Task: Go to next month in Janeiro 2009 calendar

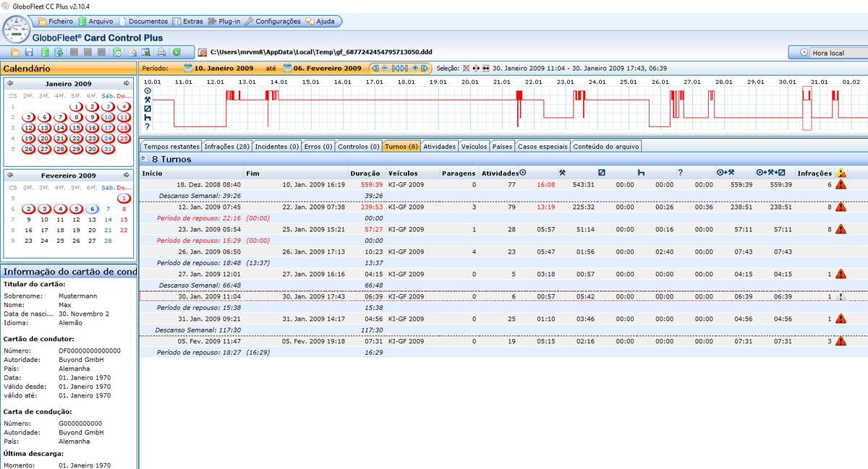Action: coord(127,84)
